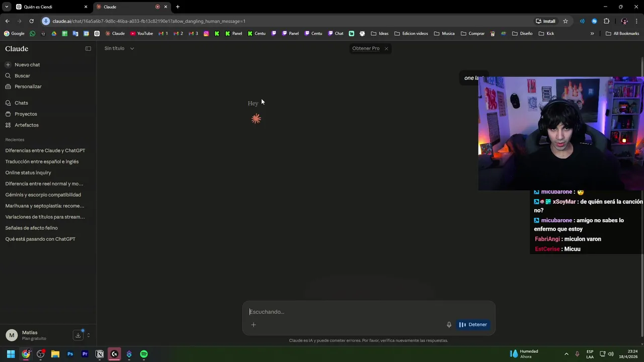This screenshot has width=644, height=362.
Task: Dismiss the Obtener Pro banner
Action: (x=386, y=48)
